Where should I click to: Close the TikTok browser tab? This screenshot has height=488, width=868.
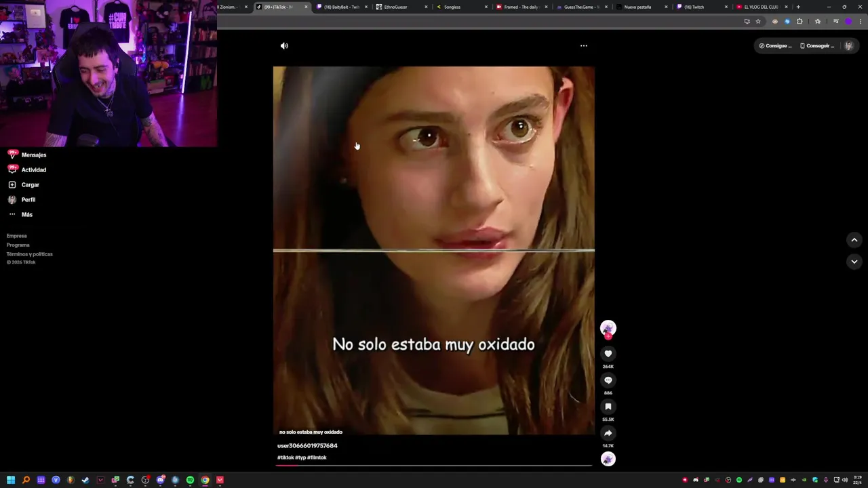(x=306, y=7)
